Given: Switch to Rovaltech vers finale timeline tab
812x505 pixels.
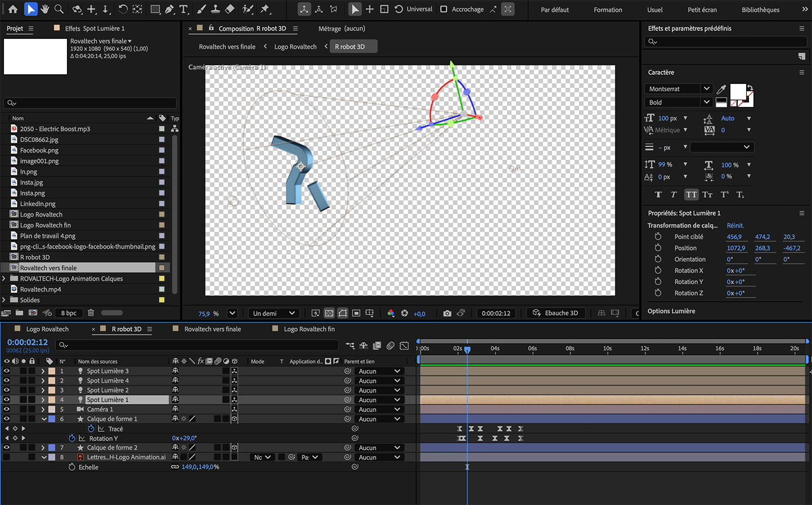Looking at the screenshot, I should [x=212, y=329].
